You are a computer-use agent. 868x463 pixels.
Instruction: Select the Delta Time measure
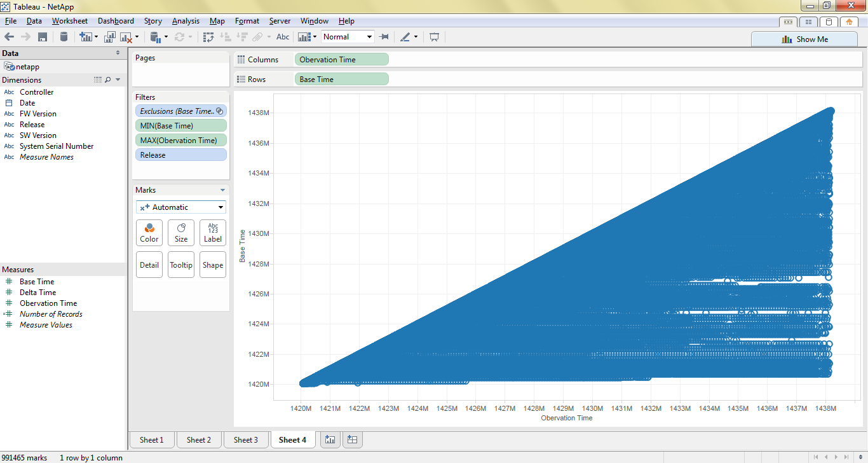coord(37,293)
